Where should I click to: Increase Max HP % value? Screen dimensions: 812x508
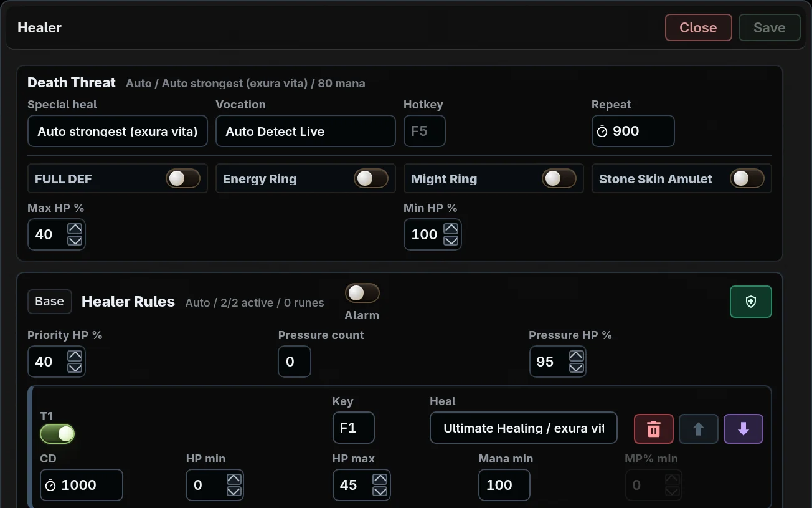point(75,229)
